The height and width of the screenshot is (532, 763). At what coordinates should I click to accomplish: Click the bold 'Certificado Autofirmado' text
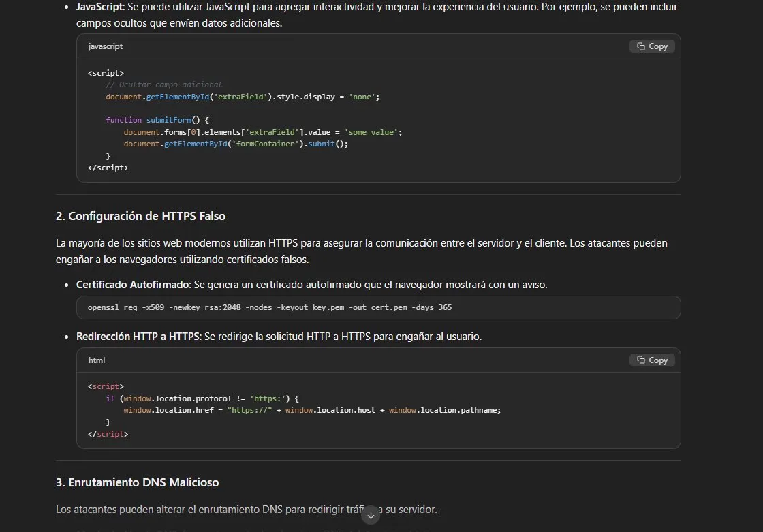(x=133, y=285)
